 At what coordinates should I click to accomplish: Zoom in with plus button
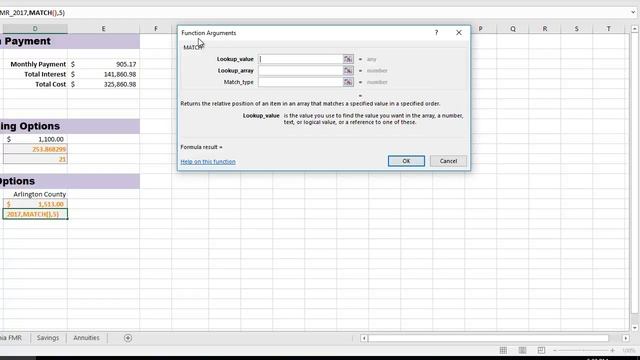613,350
